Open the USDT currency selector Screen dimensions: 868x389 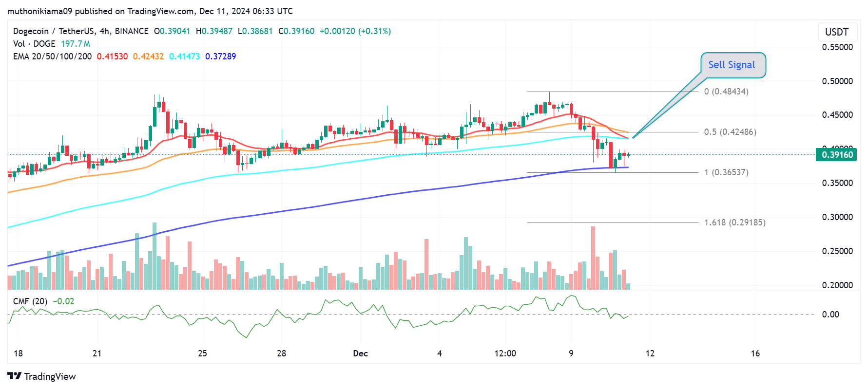pyautogui.click(x=836, y=32)
